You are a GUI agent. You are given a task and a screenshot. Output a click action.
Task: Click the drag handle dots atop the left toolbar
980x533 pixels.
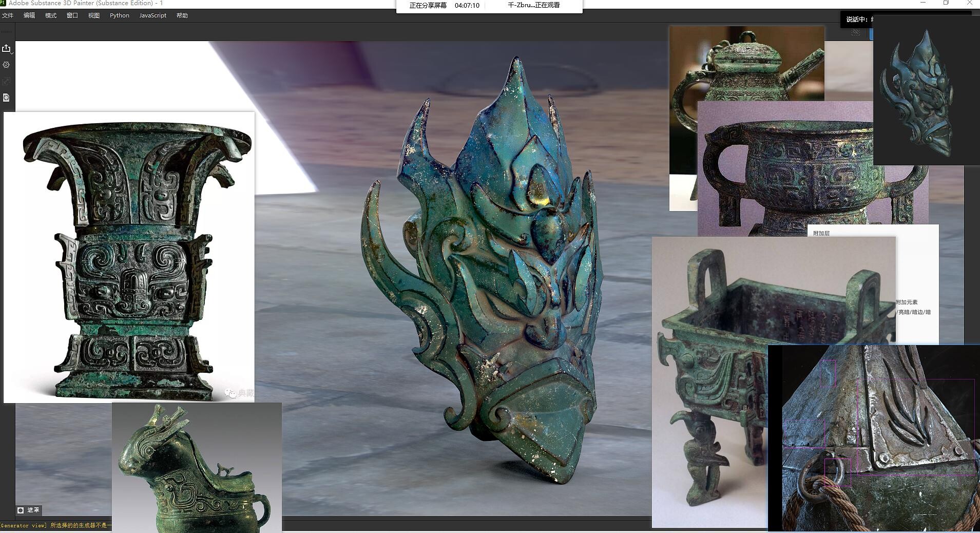click(x=6, y=31)
